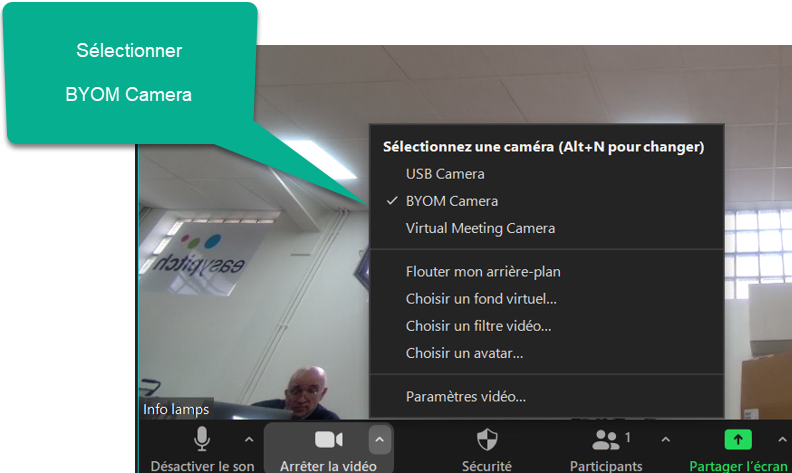Expand the chevron next to Participants
The height and width of the screenshot is (473, 792).
coord(666,438)
